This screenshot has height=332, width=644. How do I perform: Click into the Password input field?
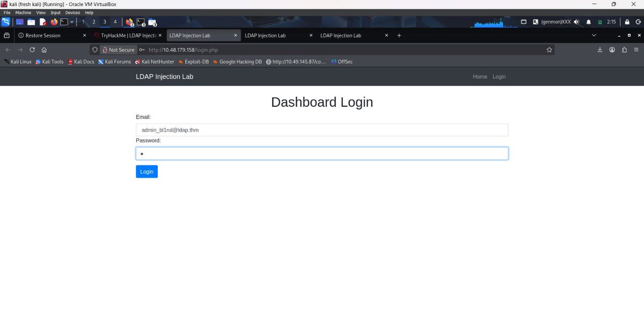[x=322, y=154]
